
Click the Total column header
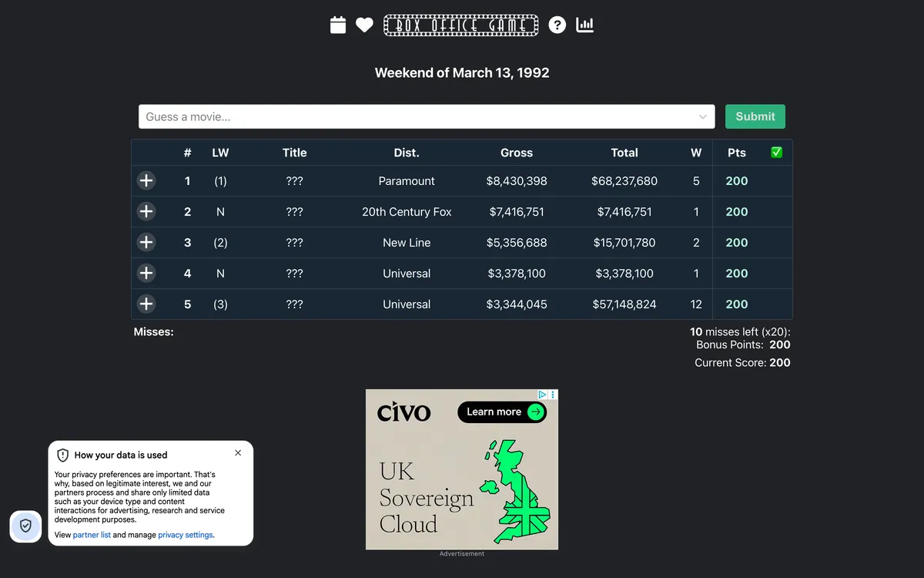[624, 153]
